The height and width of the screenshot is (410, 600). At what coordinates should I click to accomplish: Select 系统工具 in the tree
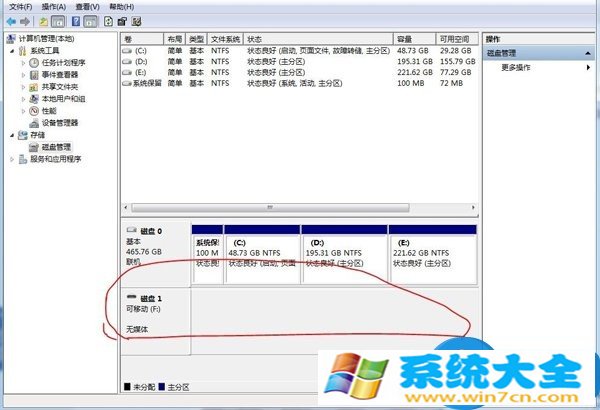point(45,51)
